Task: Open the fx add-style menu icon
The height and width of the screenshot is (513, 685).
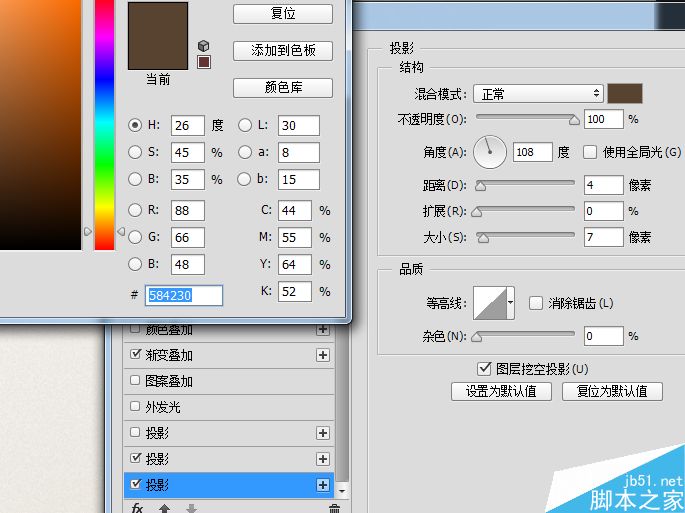Action: (137, 508)
